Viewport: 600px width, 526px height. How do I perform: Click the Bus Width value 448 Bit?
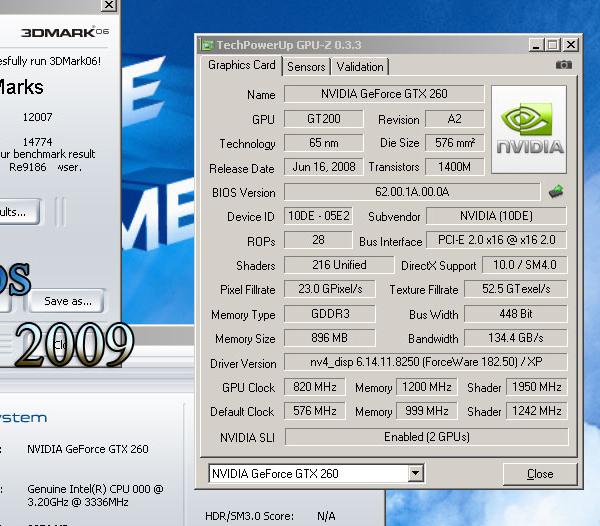click(516, 314)
